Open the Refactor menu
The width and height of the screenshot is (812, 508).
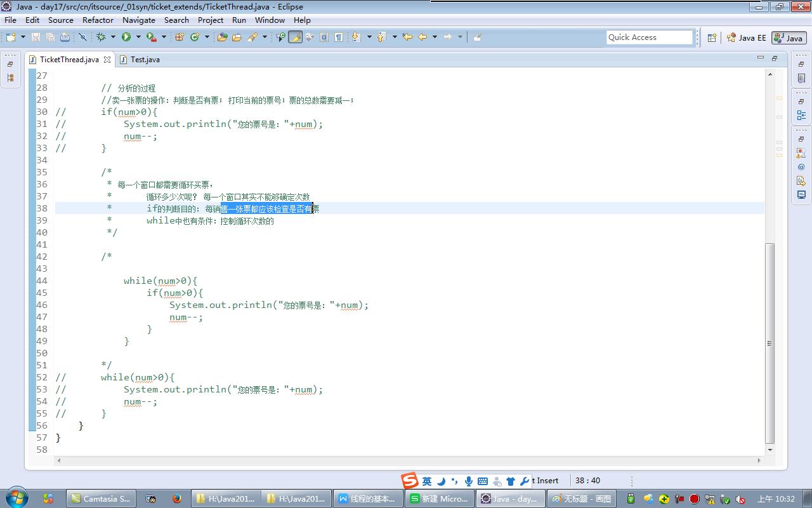98,20
